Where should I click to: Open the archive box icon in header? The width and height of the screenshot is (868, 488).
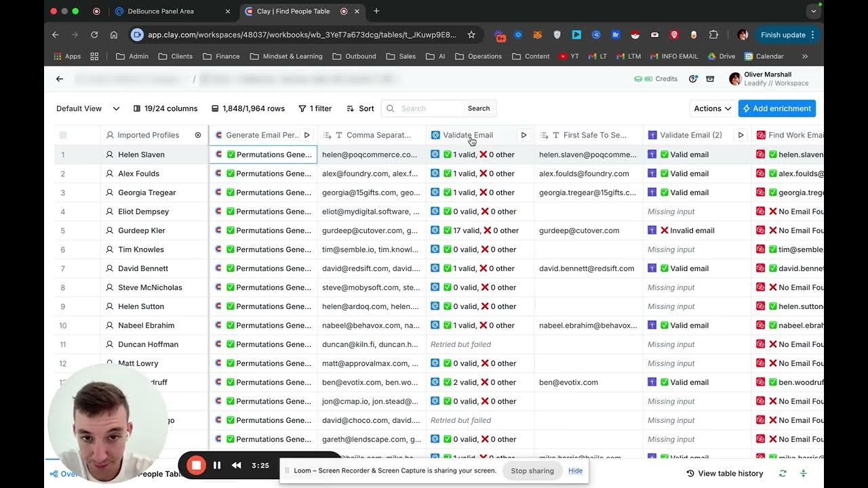tap(710, 79)
